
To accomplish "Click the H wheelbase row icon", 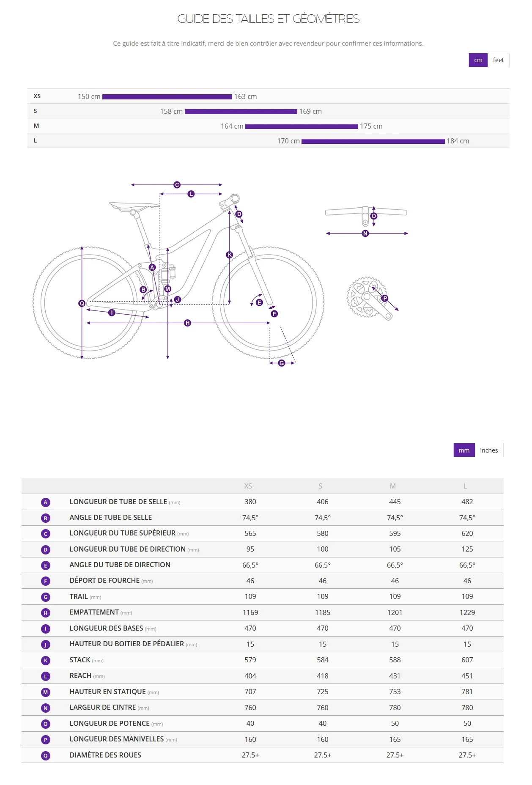I will pyautogui.click(x=46, y=613).
